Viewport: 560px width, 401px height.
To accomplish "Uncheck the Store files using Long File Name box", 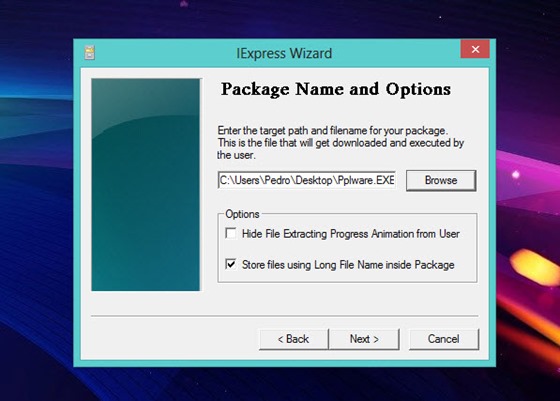I will click(231, 264).
